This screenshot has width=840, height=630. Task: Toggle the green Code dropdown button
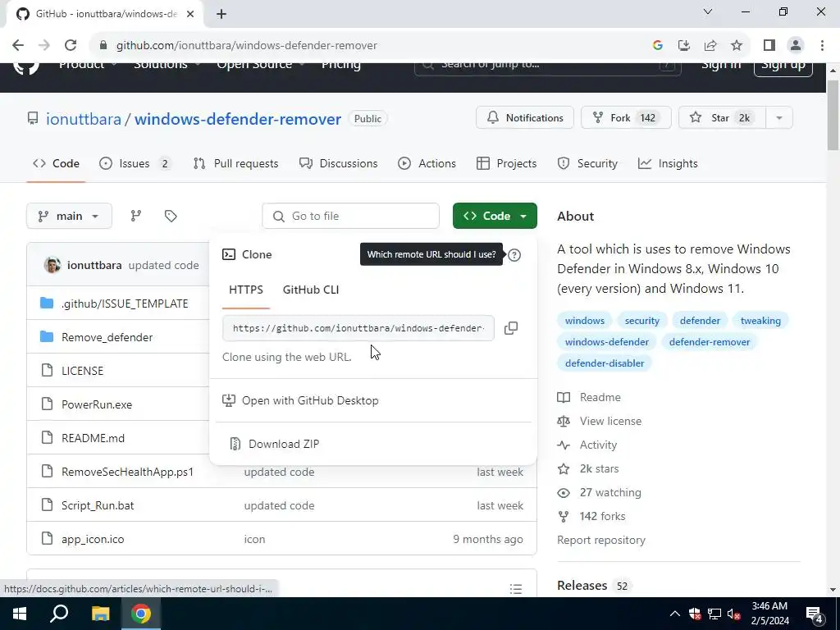coord(495,216)
